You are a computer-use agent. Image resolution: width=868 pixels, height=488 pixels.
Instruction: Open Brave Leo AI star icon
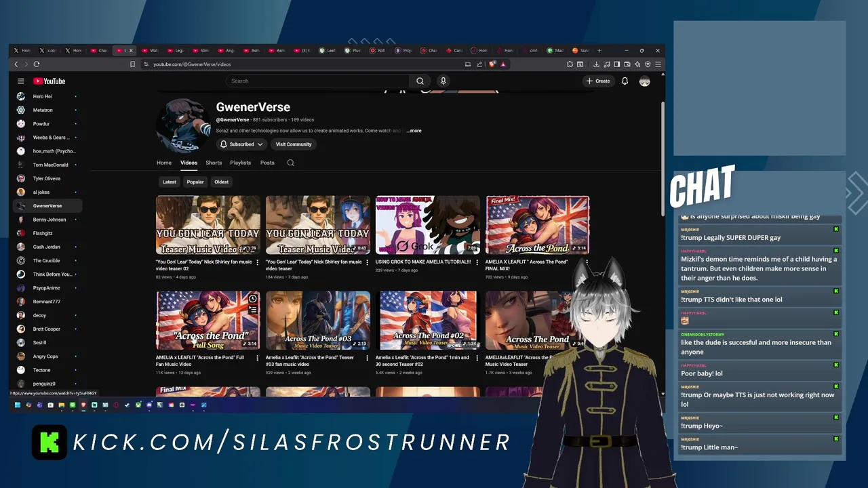point(637,64)
